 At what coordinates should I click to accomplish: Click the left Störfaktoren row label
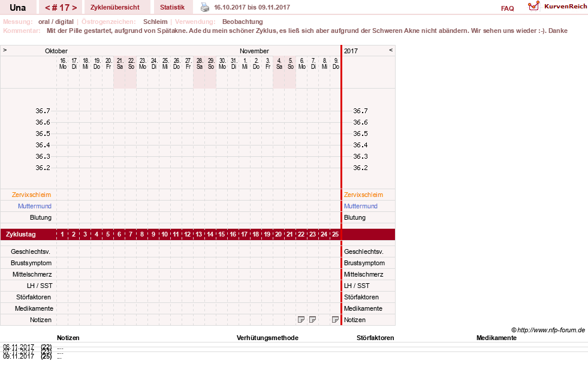pyautogui.click(x=34, y=297)
